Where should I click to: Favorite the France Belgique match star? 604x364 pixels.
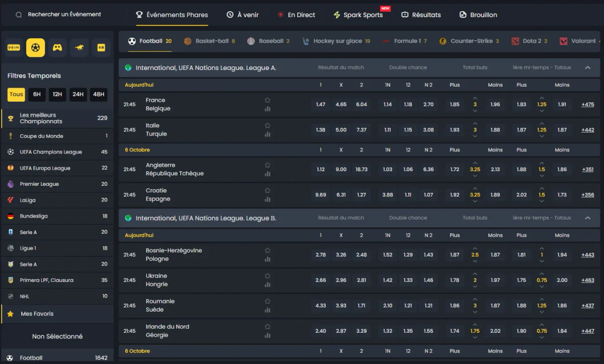[268, 100]
